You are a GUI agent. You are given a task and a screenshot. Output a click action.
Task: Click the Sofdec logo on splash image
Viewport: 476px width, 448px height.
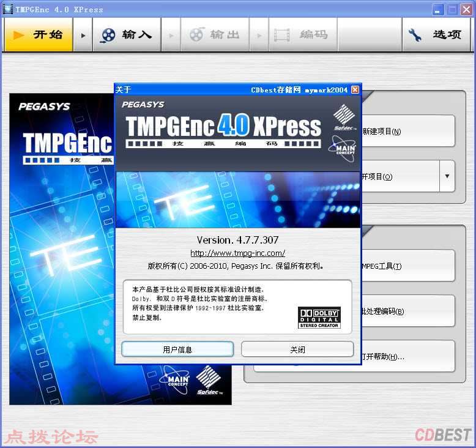click(209, 381)
